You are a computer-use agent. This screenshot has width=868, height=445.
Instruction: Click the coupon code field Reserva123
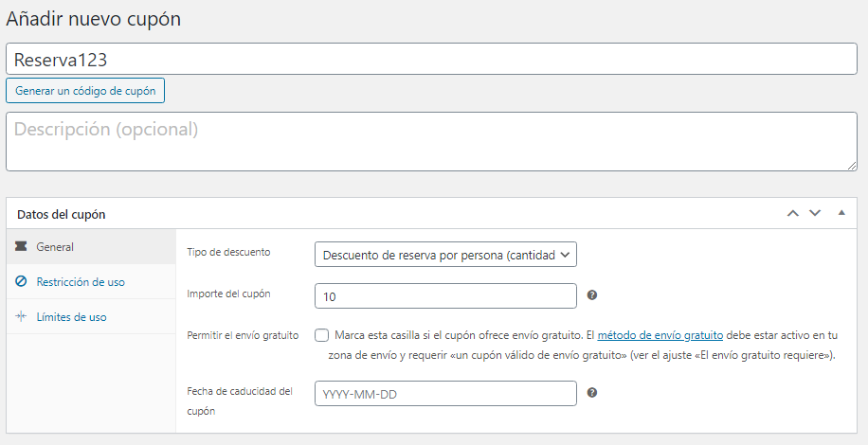pos(431,59)
